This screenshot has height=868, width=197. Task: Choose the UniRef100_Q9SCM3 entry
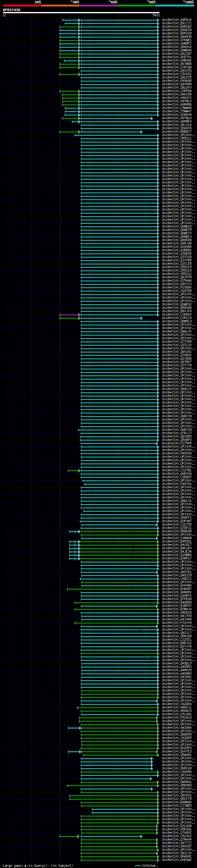176,71
